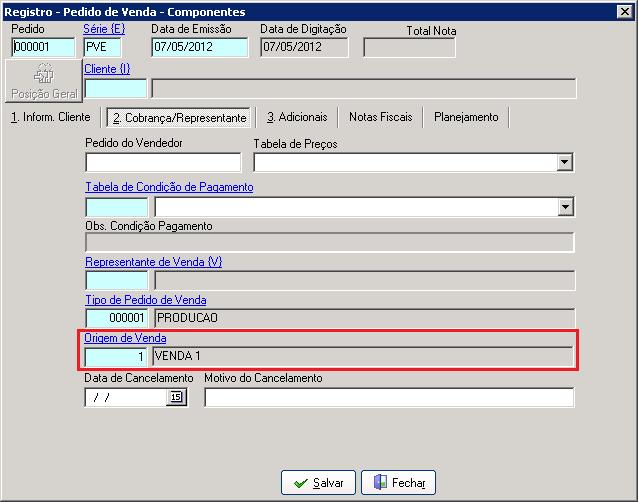Focus the Pedido number field 000001

[x=43, y=47]
